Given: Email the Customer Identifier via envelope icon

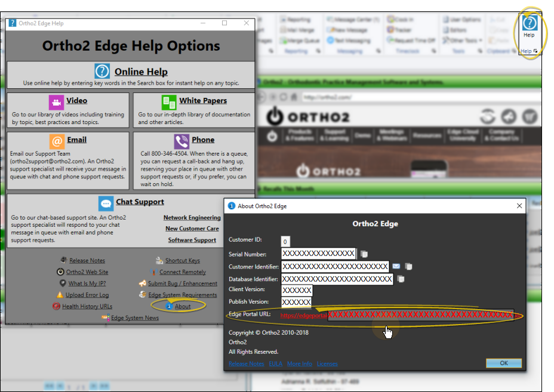Looking at the screenshot, I should [396, 266].
